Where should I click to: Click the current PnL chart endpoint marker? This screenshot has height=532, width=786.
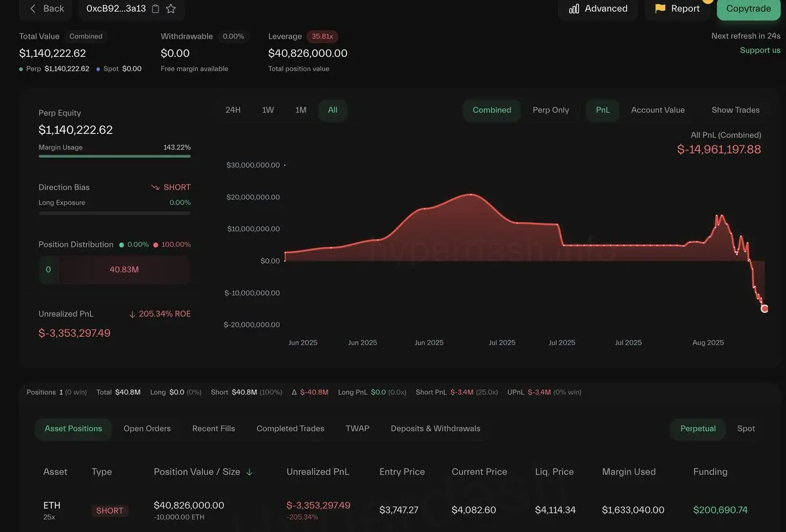tap(764, 309)
